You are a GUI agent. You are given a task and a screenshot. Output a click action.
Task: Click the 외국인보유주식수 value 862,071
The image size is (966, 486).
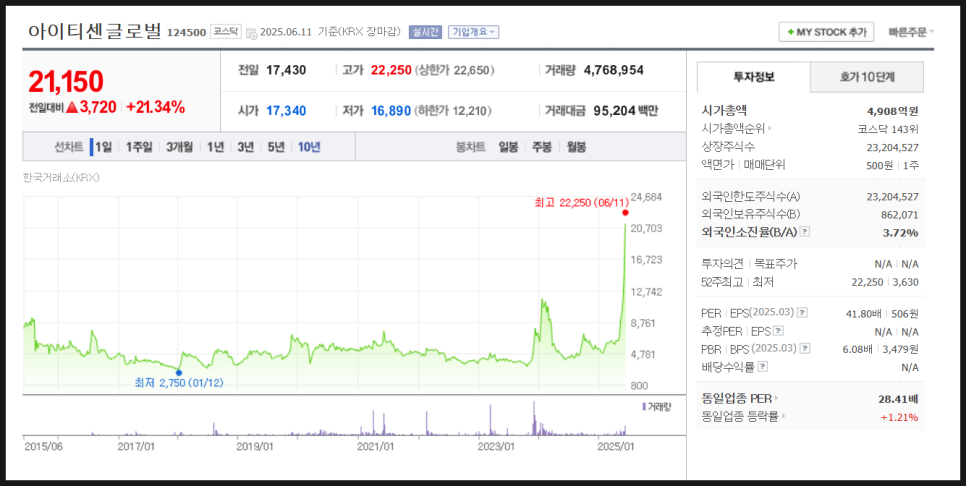click(x=899, y=214)
